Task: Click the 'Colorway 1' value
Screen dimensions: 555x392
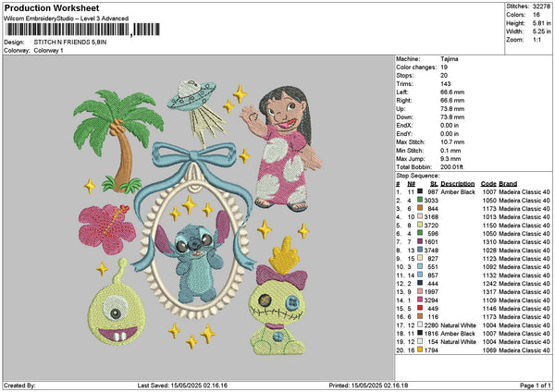Action: 48,51
